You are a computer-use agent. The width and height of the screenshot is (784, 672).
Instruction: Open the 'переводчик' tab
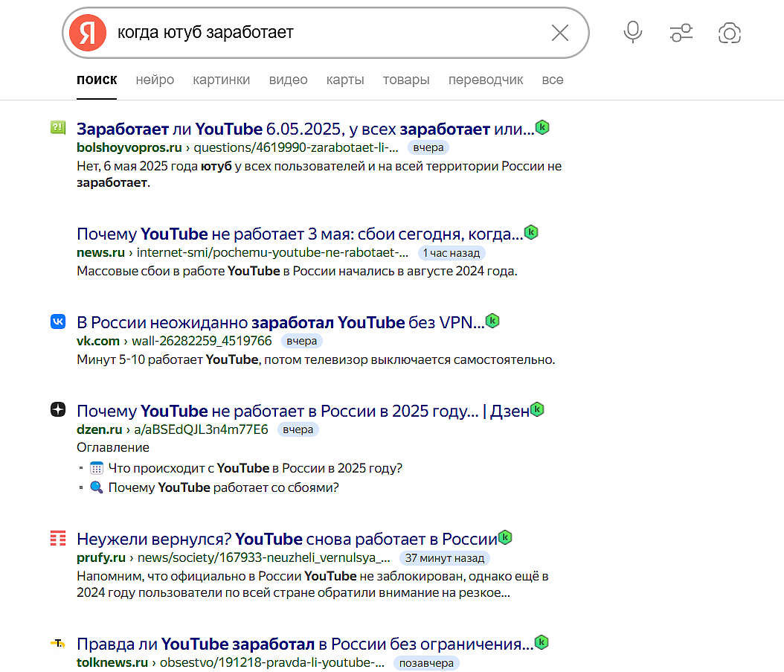tap(486, 80)
